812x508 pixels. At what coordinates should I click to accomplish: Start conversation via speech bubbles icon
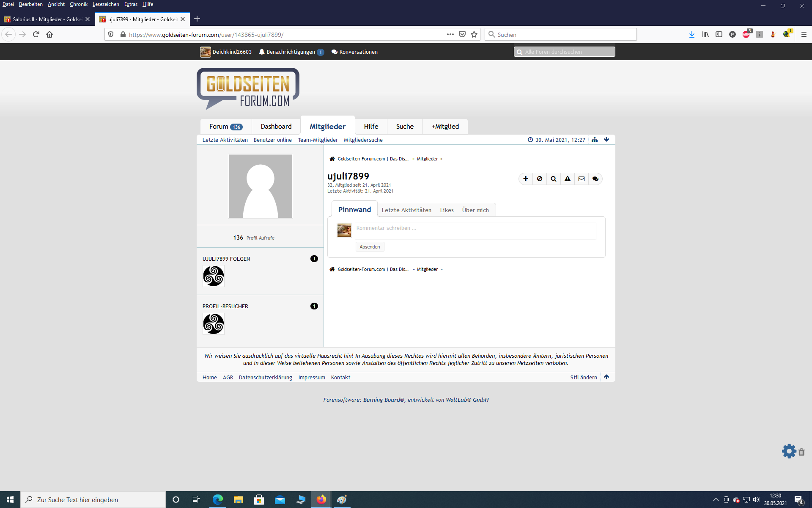[595, 179]
